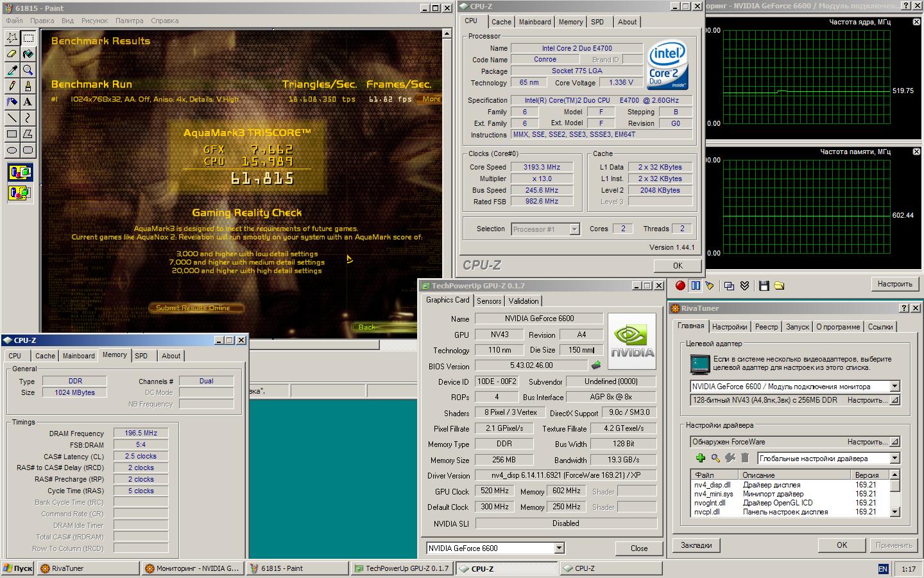Expand the Настроить triangle beside 128-битный NV43
The image size is (924, 578).
point(894,400)
